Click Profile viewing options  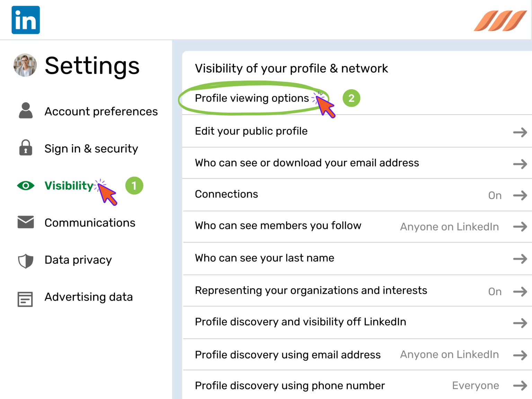pyautogui.click(x=252, y=98)
